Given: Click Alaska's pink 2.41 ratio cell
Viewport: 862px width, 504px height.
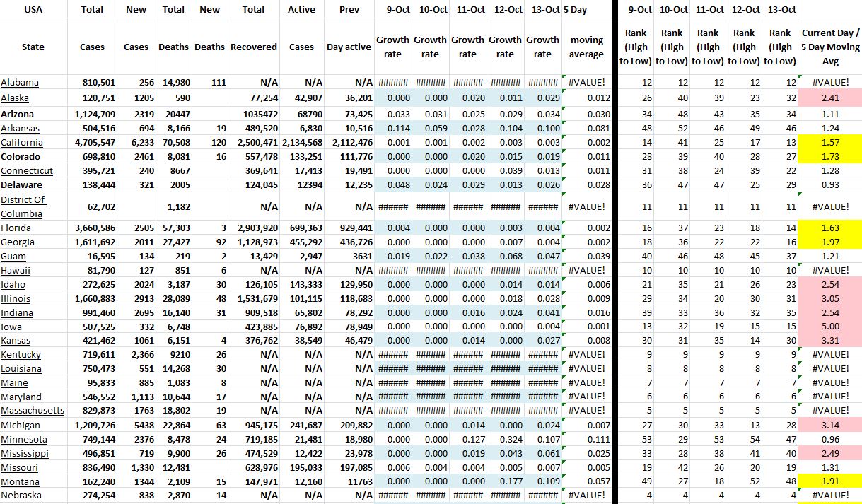Looking at the screenshot, I should pyautogui.click(x=830, y=98).
